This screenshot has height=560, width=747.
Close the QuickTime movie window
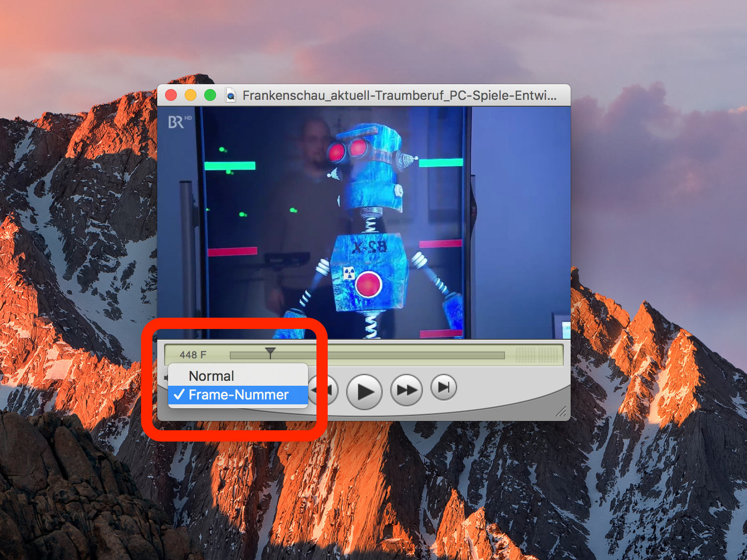pyautogui.click(x=171, y=95)
